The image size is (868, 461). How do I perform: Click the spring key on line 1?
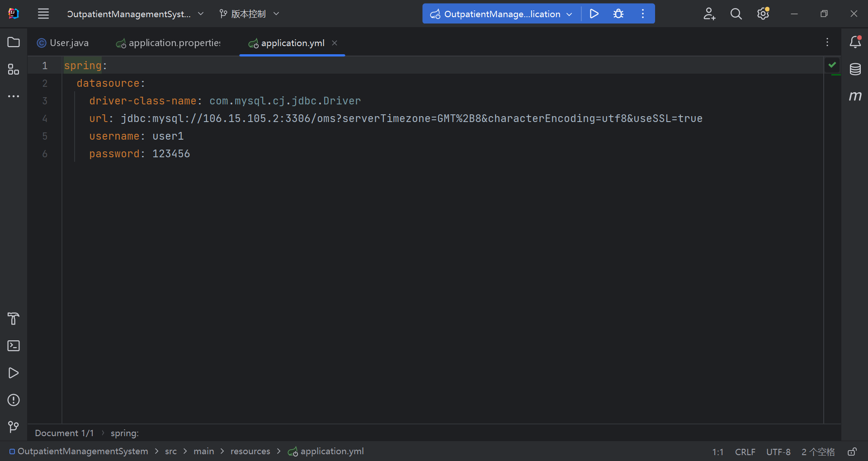tap(83, 66)
